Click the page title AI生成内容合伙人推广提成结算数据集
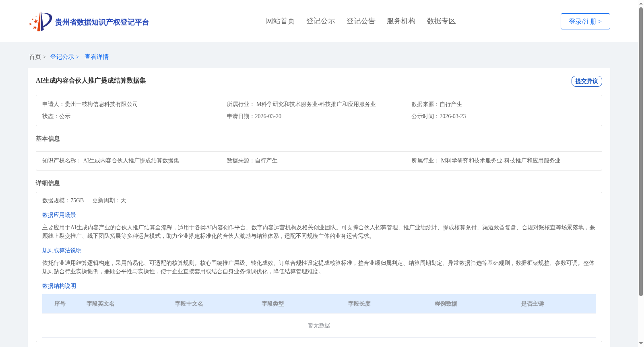This screenshot has width=644, height=347. pyautogui.click(x=91, y=81)
